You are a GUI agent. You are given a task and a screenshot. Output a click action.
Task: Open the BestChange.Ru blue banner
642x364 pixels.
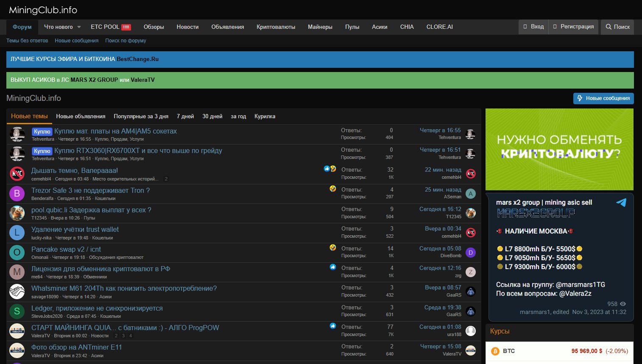click(320, 59)
